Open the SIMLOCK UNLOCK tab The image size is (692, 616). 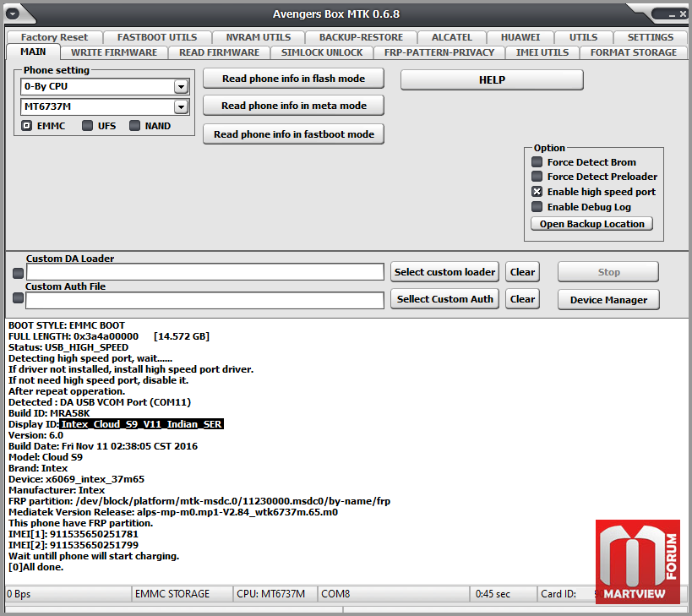322,52
